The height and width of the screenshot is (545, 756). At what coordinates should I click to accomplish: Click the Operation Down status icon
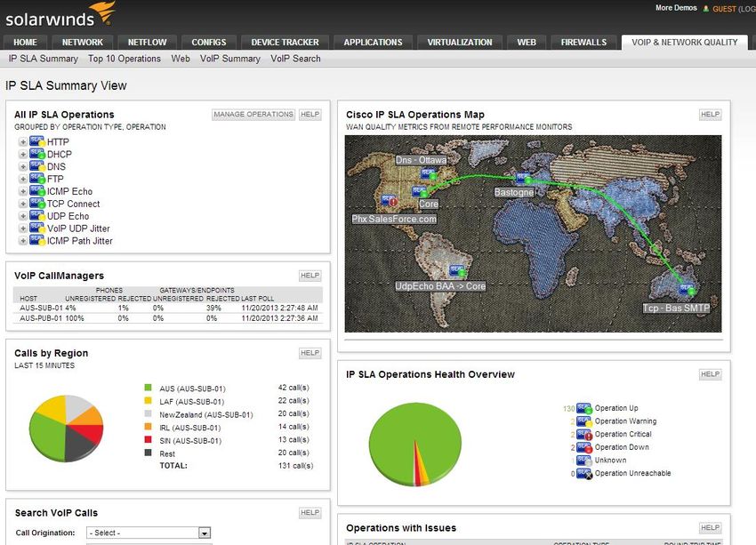584,447
